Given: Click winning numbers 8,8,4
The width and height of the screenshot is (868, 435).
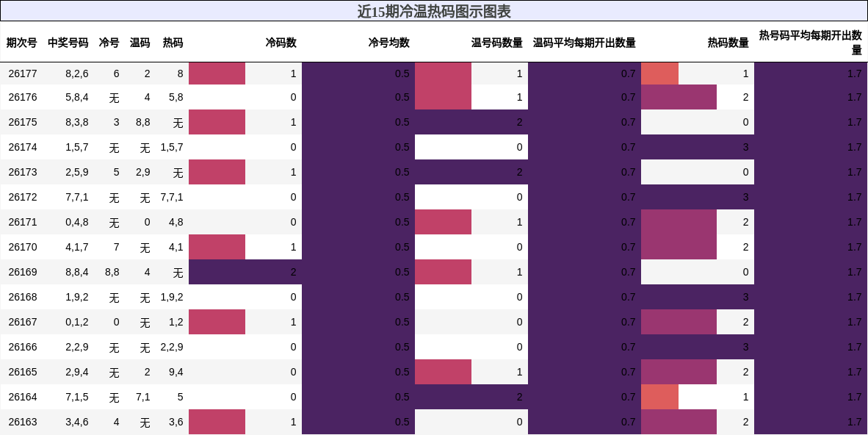Looking at the screenshot, I should click(x=77, y=272).
